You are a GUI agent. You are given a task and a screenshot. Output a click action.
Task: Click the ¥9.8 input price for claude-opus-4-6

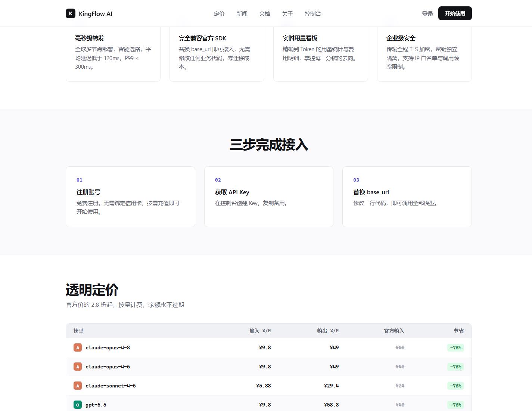[x=265, y=367]
